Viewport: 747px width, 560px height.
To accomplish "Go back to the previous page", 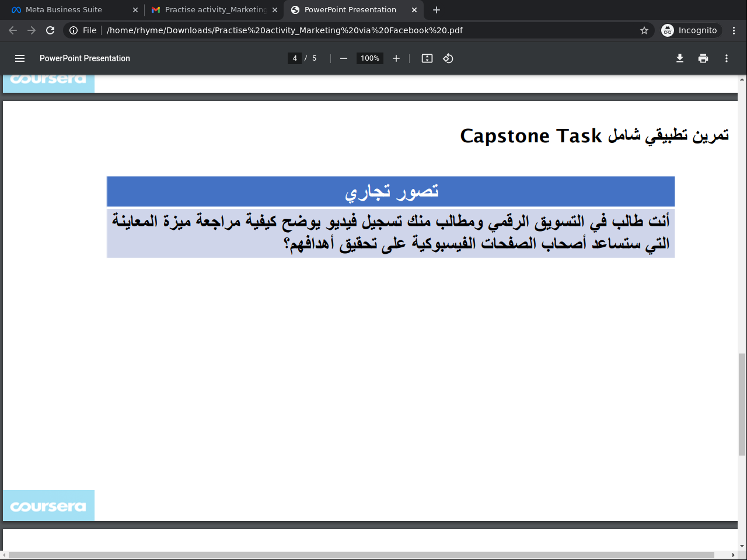I will coord(13,30).
